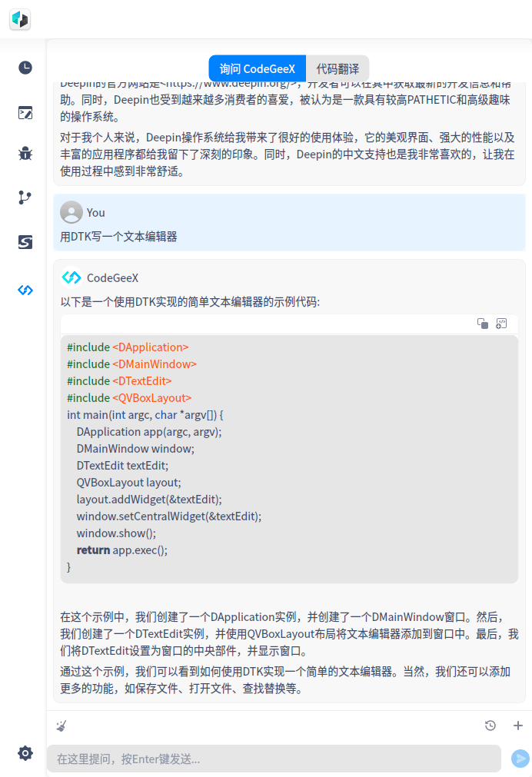Image resolution: width=532 pixels, height=777 pixels.
Task: Click the CodeGeeX name label in reply
Action: coord(112,278)
